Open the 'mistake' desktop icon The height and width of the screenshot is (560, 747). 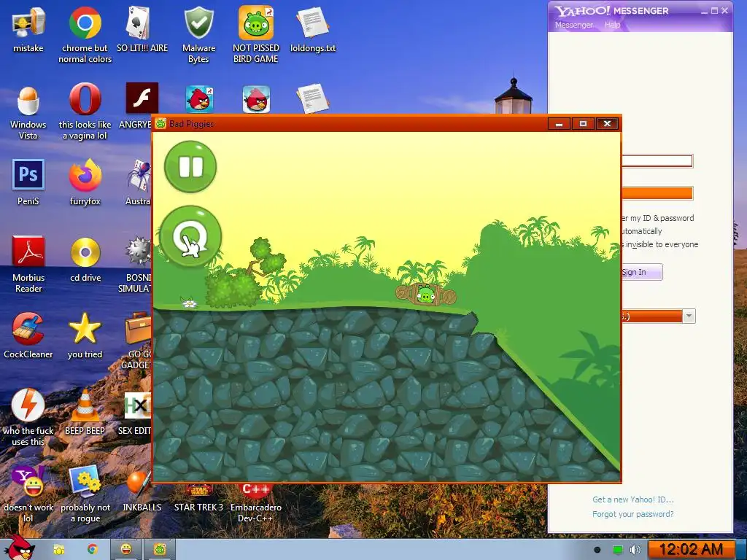coord(28,29)
